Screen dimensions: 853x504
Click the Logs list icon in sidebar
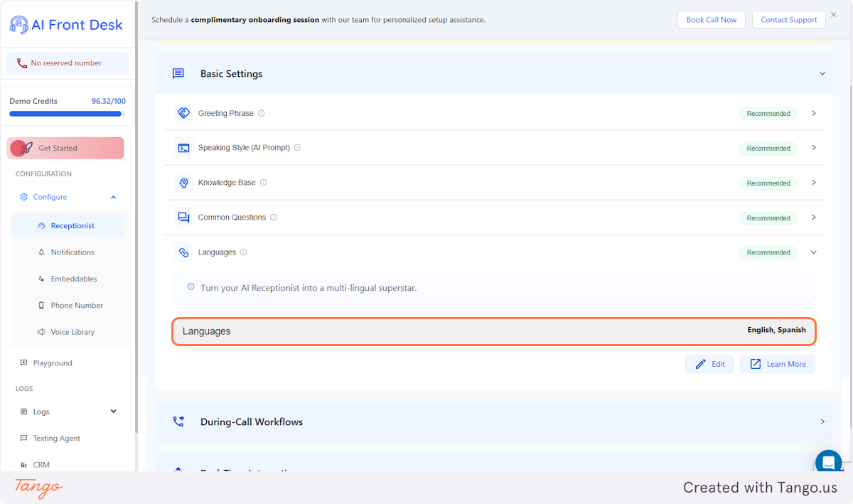point(23,412)
